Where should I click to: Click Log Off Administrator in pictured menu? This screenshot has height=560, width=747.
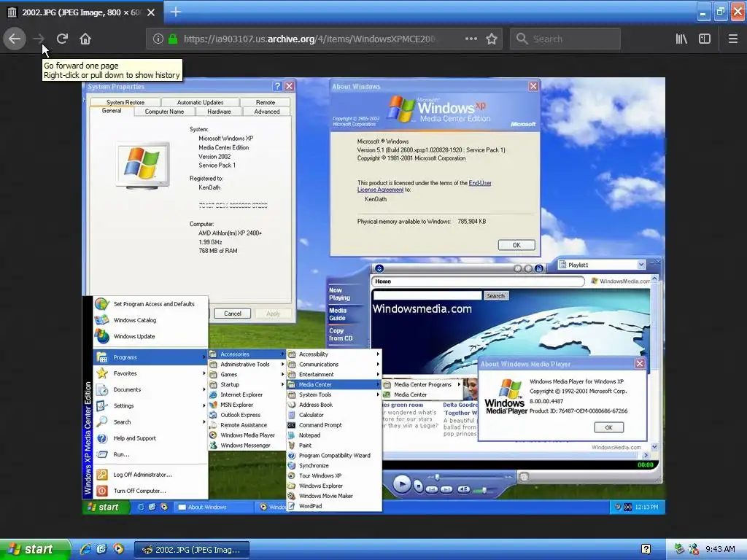coord(142,475)
